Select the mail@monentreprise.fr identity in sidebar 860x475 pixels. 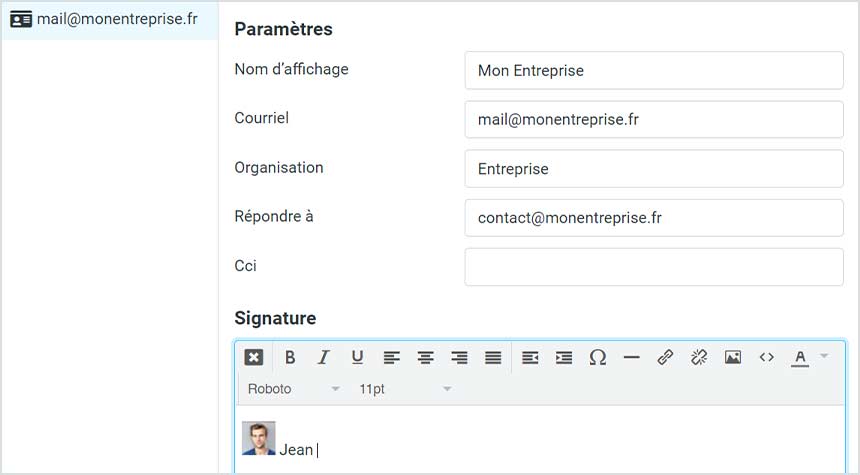pos(110,20)
